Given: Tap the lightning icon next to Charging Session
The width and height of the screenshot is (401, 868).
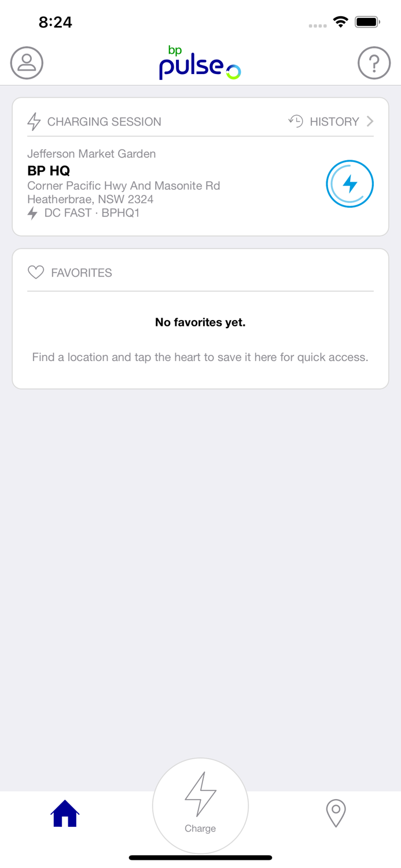Looking at the screenshot, I should 34,122.
